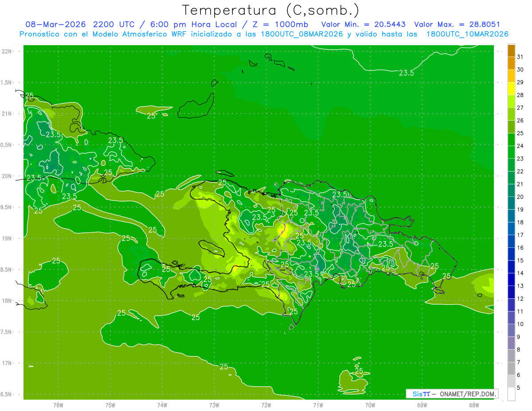532x411 pixels.
Task: Click colorbar label '15'
Action: 520,260
